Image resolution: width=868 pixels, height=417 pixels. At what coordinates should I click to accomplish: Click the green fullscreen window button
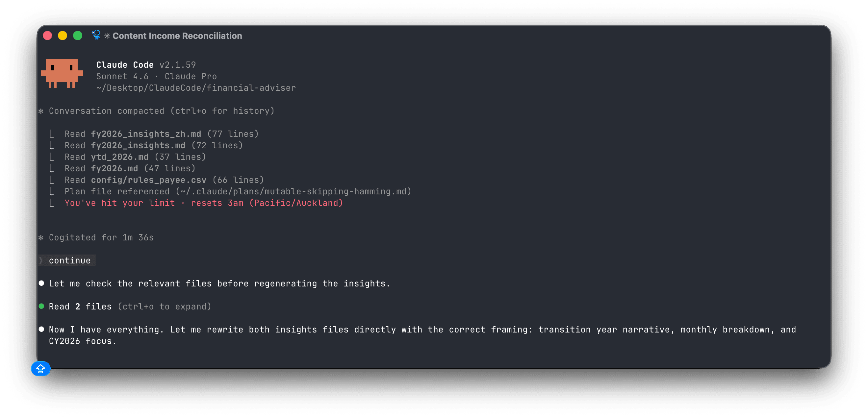pyautogui.click(x=78, y=36)
